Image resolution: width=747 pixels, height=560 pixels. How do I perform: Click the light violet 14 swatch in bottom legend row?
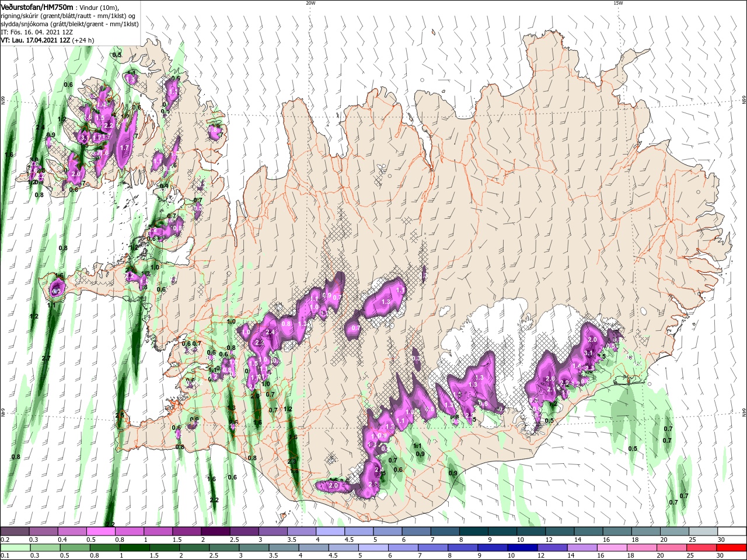pyautogui.click(x=581, y=548)
